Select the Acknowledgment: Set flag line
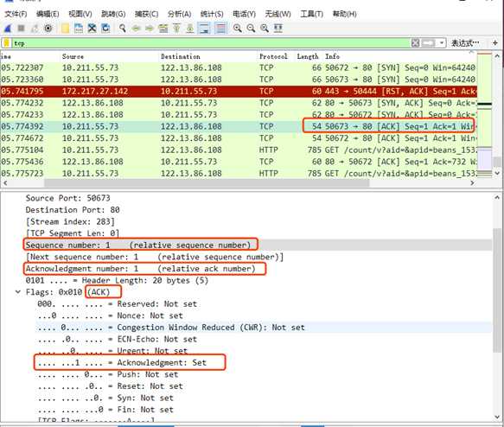Viewport: 504px width, 427px height. [x=122, y=363]
